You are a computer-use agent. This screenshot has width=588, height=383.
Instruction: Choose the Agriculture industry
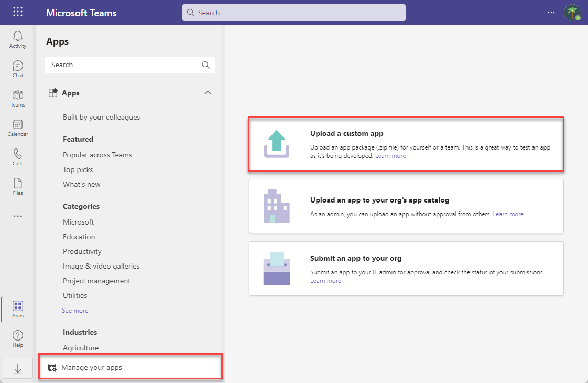[81, 348]
